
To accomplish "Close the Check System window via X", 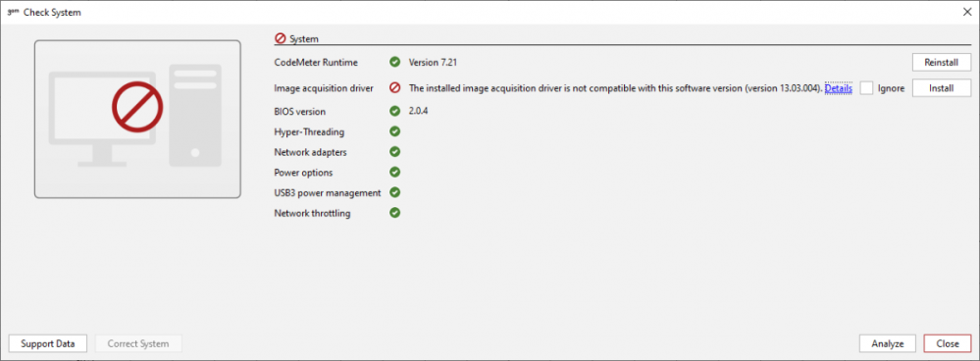I will [x=967, y=12].
